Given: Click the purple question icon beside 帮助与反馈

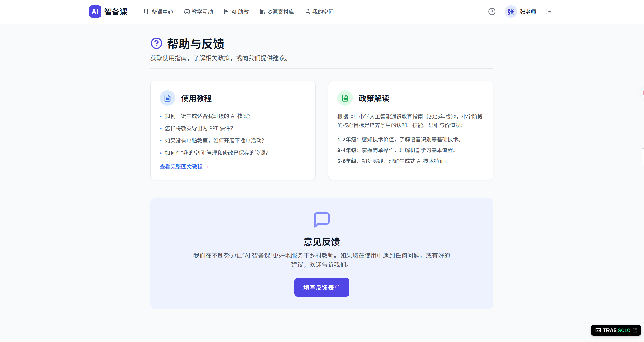Looking at the screenshot, I should (x=156, y=43).
